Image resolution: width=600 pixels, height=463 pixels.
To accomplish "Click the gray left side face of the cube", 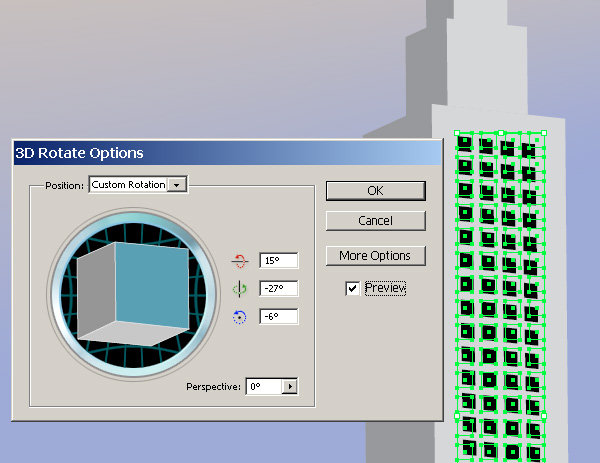I will tap(96, 291).
